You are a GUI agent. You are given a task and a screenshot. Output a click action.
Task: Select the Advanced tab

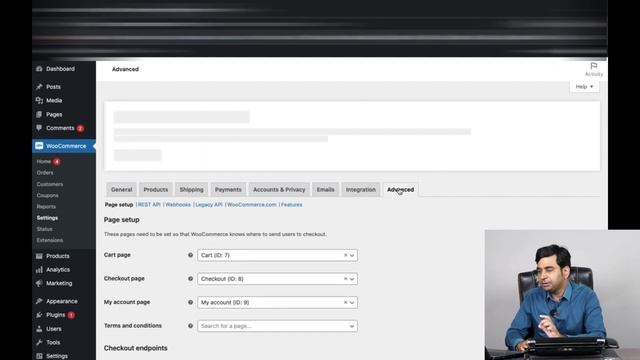pos(400,190)
